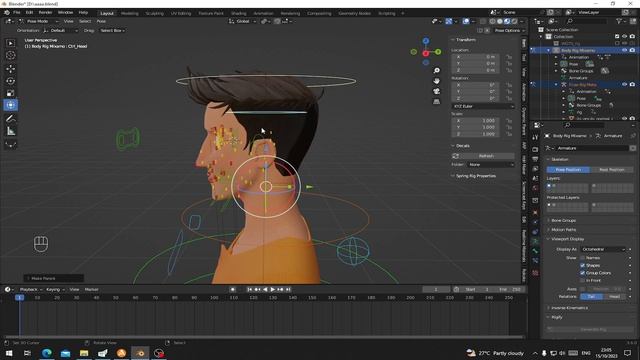This screenshot has width=640, height=360.
Task: Toggle camera view icon in viewport
Action: pyautogui.click(x=437, y=91)
